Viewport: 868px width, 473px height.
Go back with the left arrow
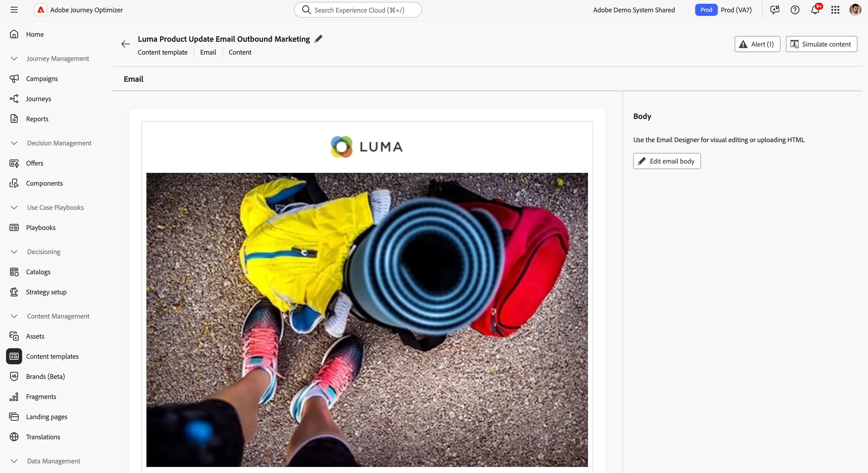pos(125,44)
